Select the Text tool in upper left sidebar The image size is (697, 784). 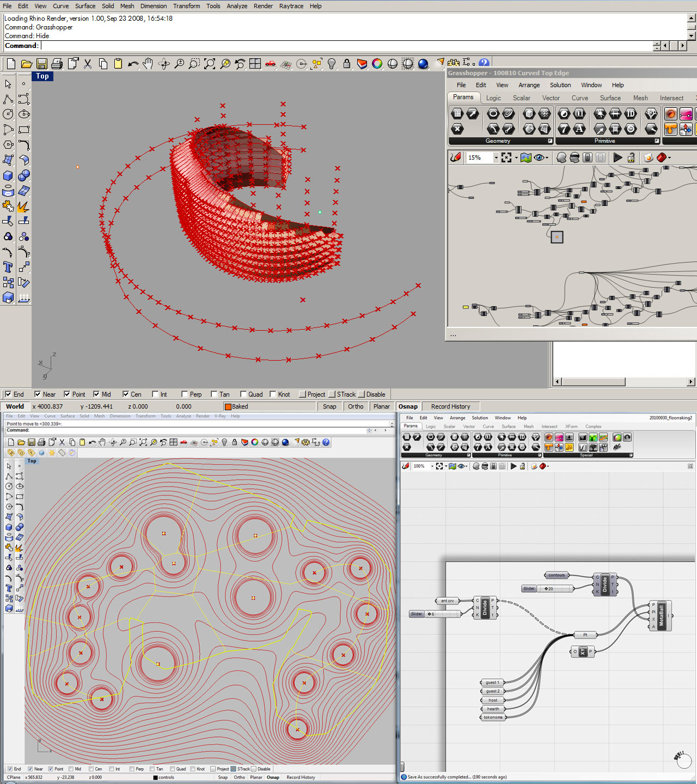coord(8,267)
